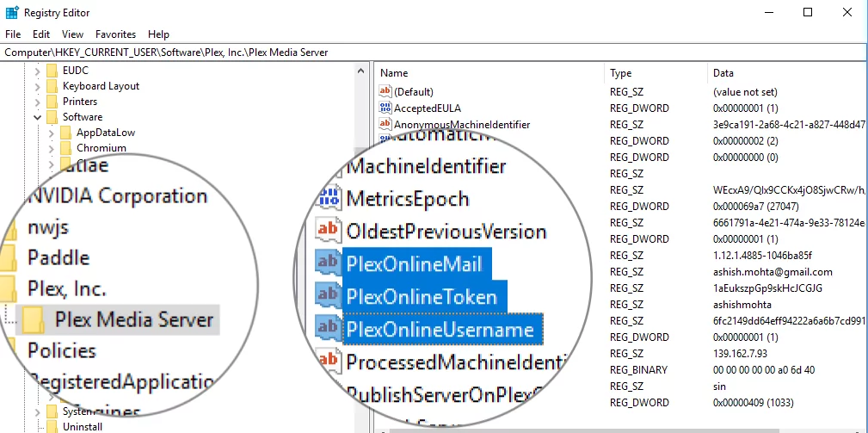Screen dimensions: 868x433
Task: Open the View menu
Action: tap(72, 34)
